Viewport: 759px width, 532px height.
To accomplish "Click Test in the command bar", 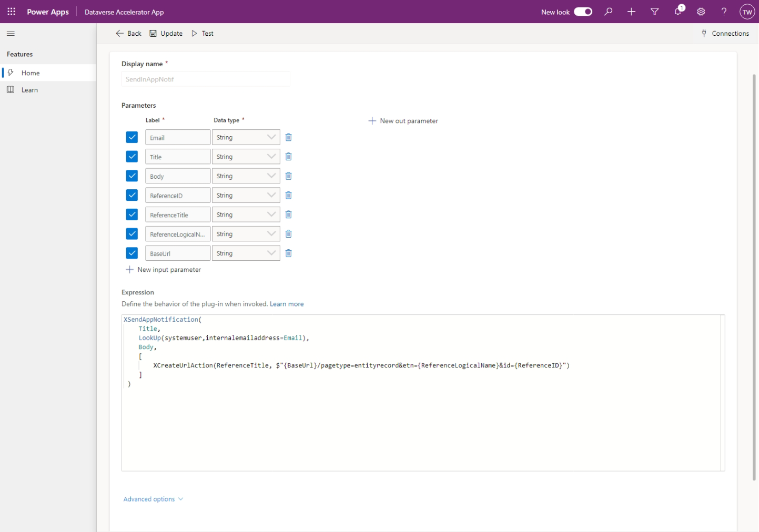I will 203,33.
